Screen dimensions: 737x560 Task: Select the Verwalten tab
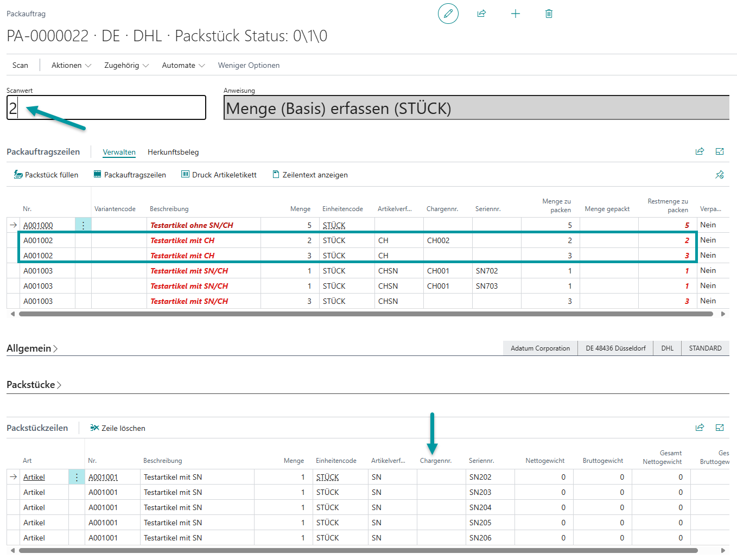(x=119, y=152)
